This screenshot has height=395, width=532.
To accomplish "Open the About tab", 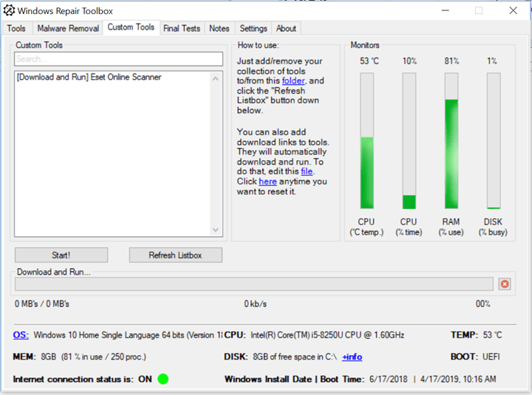I will point(286,28).
